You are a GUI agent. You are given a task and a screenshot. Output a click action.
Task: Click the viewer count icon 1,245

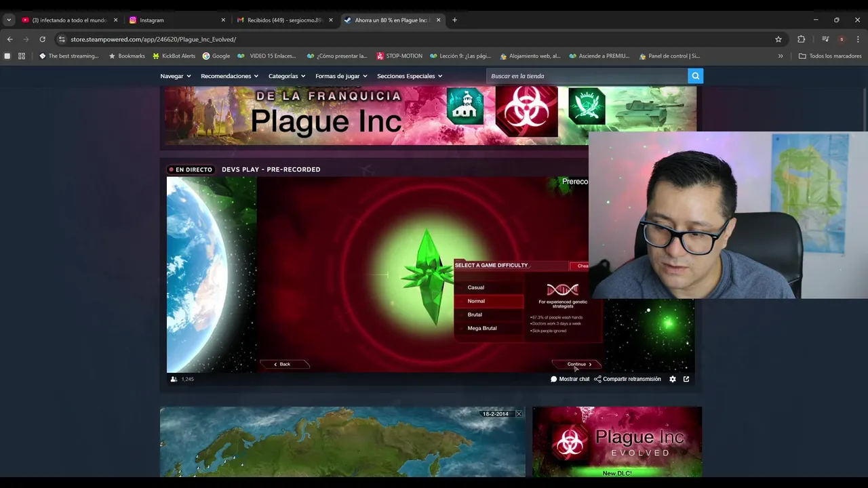point(174,379)
